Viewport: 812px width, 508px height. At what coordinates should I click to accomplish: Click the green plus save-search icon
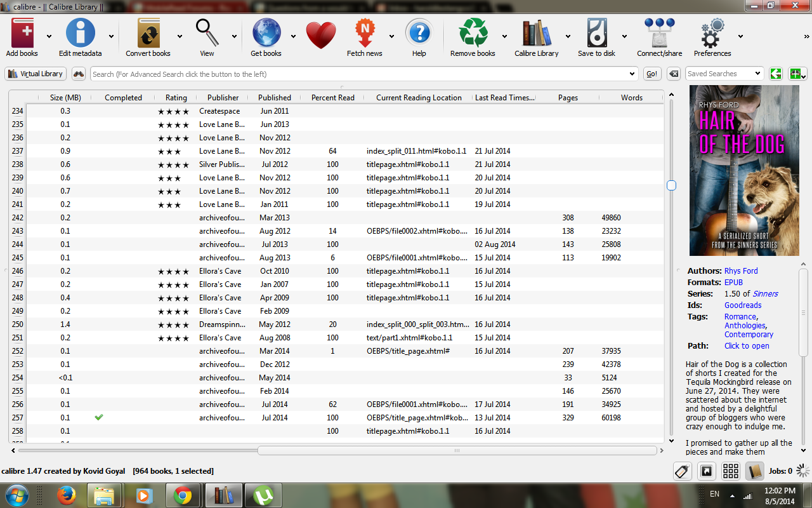click(x=796, y=74)
